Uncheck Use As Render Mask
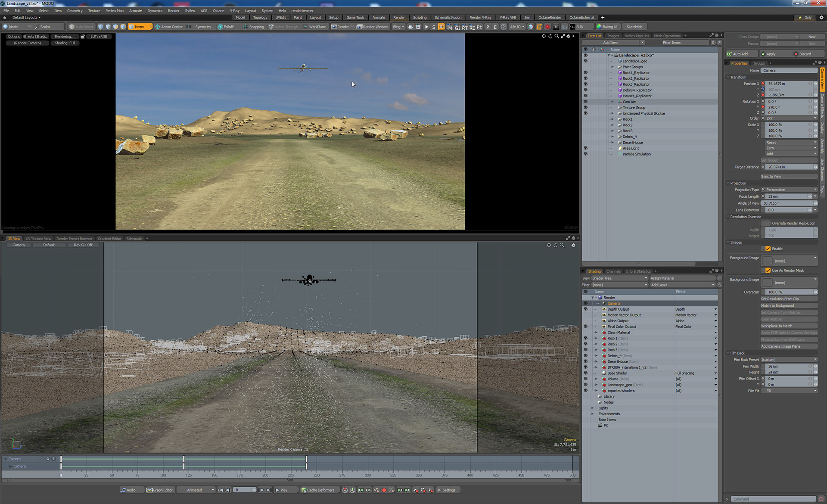 [768, 271]
